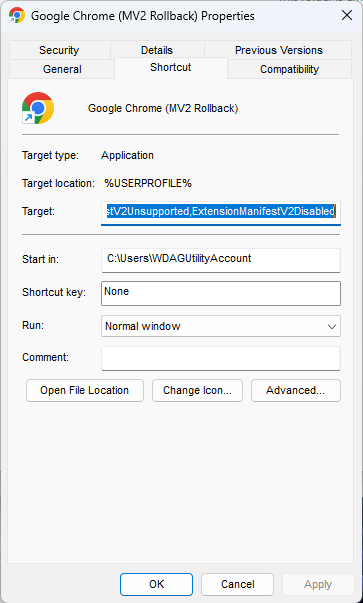Screen dimensions: 363x603
Task: Click the 'Application' target type value
Action: (x=127, y=155)
